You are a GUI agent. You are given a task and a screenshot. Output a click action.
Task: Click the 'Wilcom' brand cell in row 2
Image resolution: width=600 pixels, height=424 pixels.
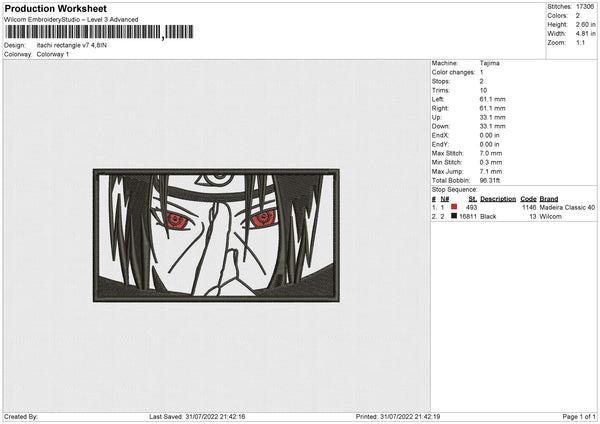[x=551, y=217]
